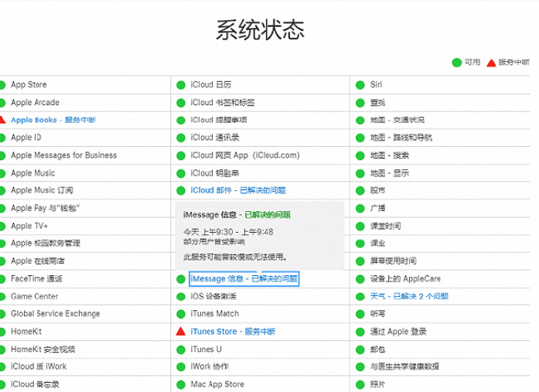Click the red triangle beside Apple Books
Image resolution: width=539 pixels, height=392 pixels.
tap(2, 120)
